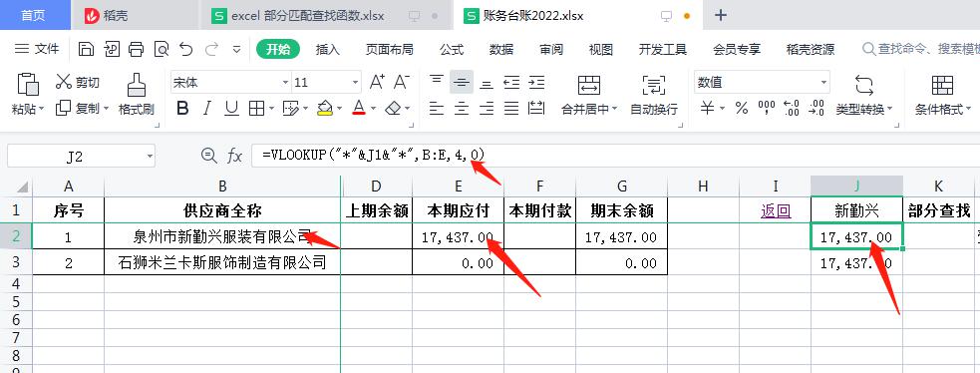Apply the red font color swatch

[359, 109]
